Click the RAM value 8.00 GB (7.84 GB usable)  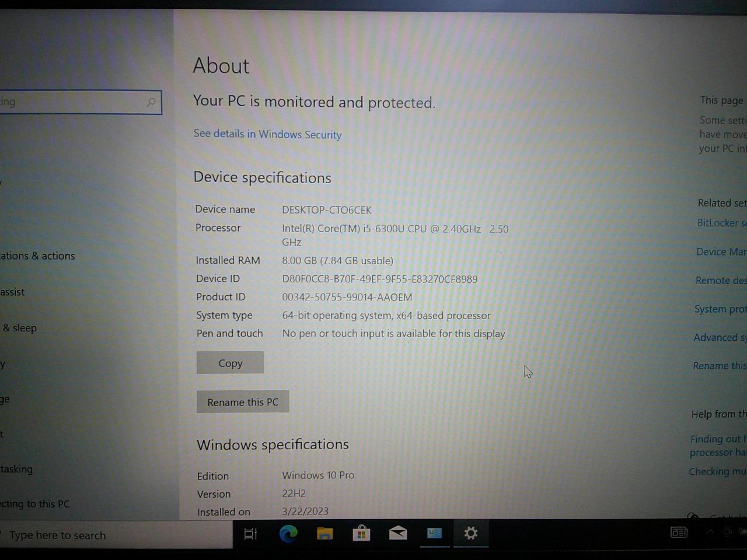(x=337, y=261)
